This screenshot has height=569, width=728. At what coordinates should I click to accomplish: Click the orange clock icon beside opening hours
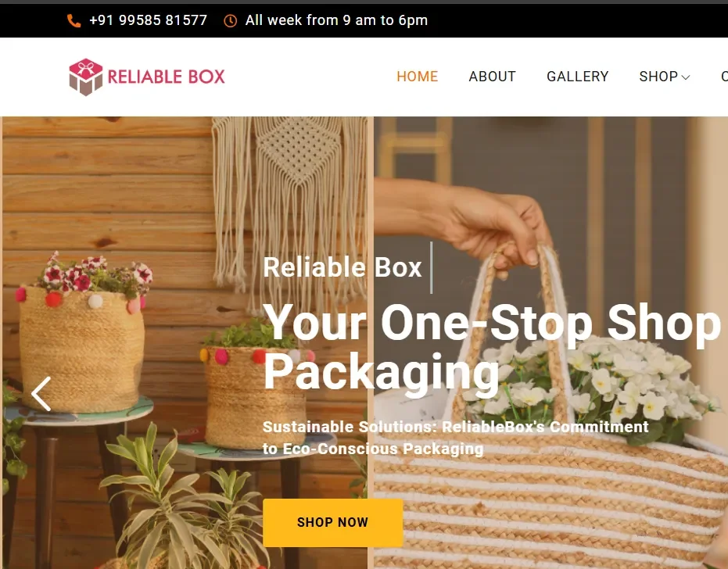point(230,20)
